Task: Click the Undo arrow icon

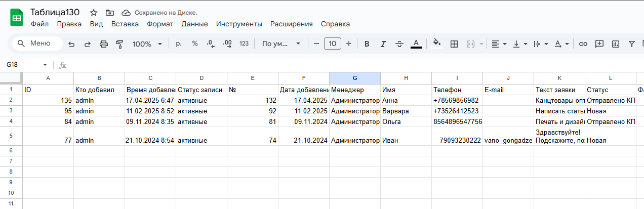Action: (x=71, y=44)
